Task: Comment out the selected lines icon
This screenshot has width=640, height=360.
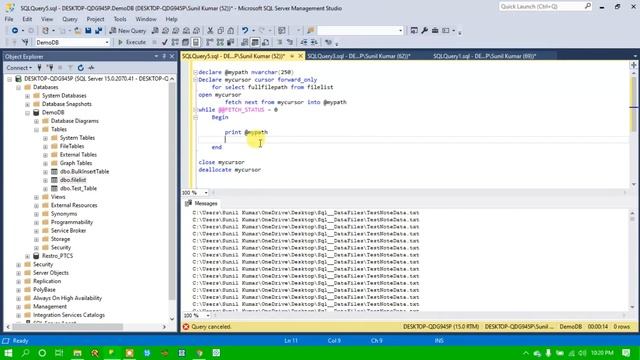Action: [x=280, y=42]
